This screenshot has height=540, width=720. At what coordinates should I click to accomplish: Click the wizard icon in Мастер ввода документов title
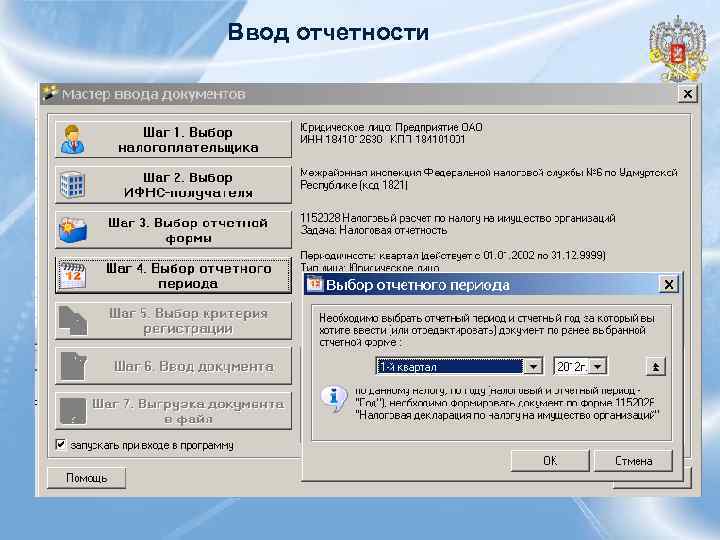50,93
